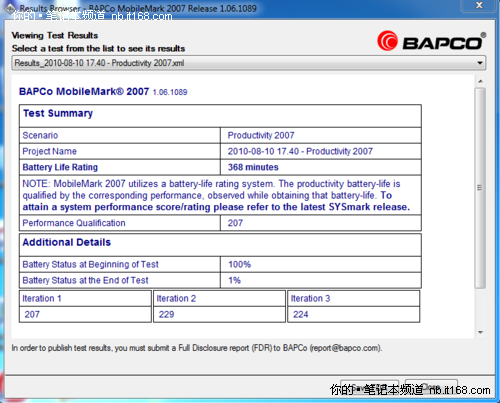Viewport: 500px width, 403px height.
Task: Click the 'Productivity 2007' scenario value
Action: [x=261, y=135]
